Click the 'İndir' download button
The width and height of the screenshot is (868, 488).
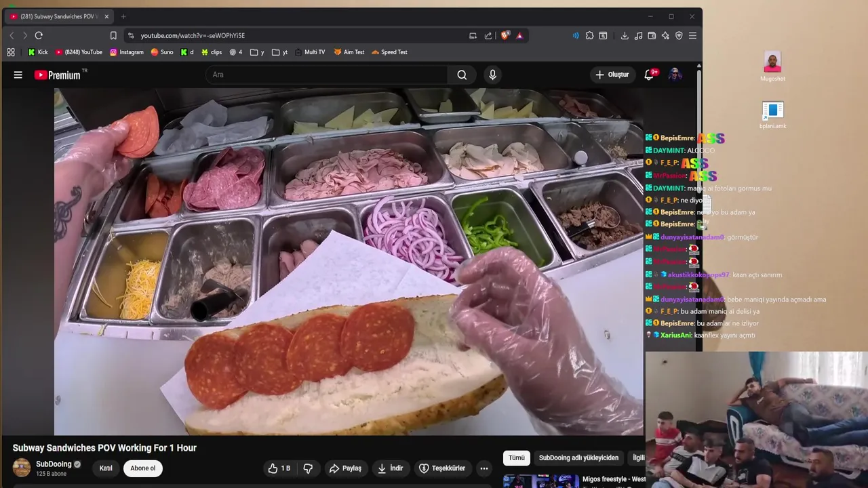coord(390,468)
